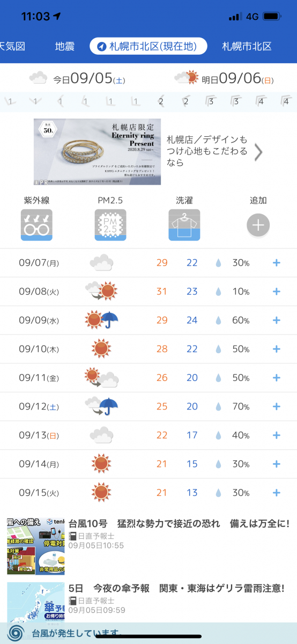Image resolution: width=297 pixels, height=644 pixels.
Task: Expand the 09/15 forecast with plus
Action: [x=277, y=493]
